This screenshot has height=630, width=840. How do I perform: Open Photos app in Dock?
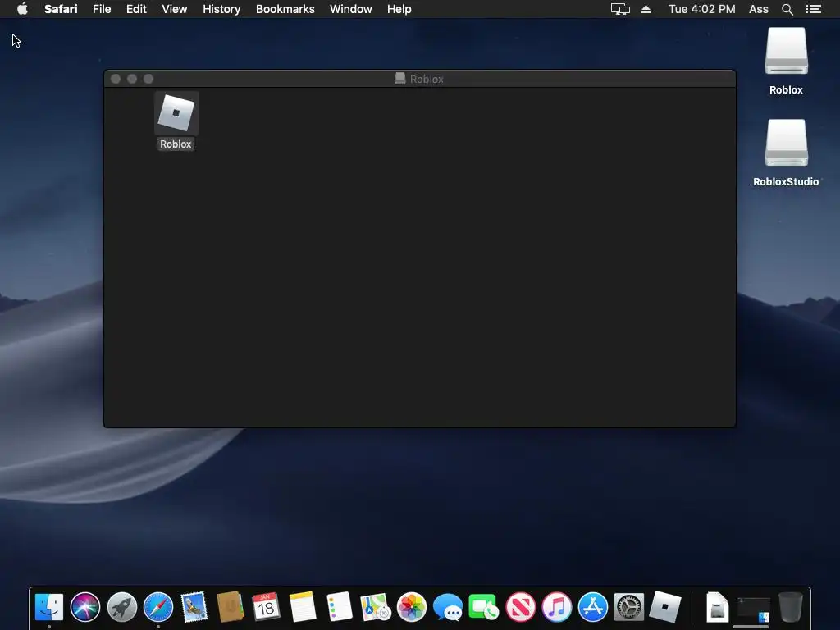point(412,607)
